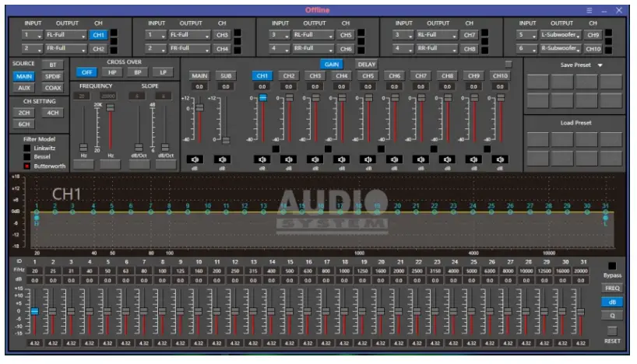
Task: Click EQ node 20 on the graph
Action: pyautogui.click(x=397, y=212)
